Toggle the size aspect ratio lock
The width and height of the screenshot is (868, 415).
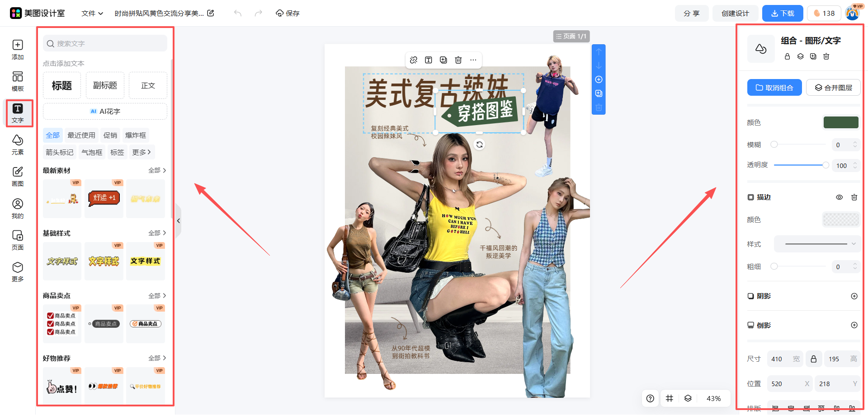813,359
